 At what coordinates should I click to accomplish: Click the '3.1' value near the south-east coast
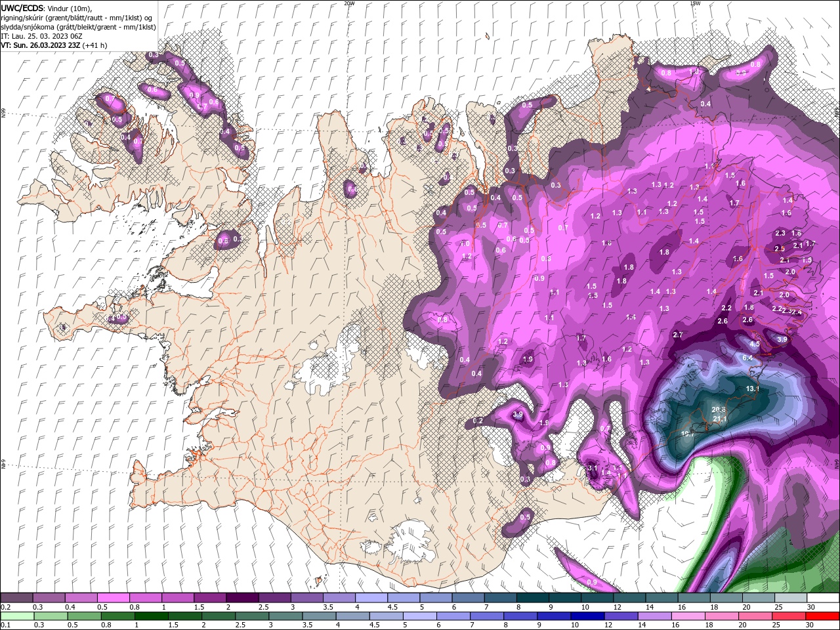click(x=592, y=468)
